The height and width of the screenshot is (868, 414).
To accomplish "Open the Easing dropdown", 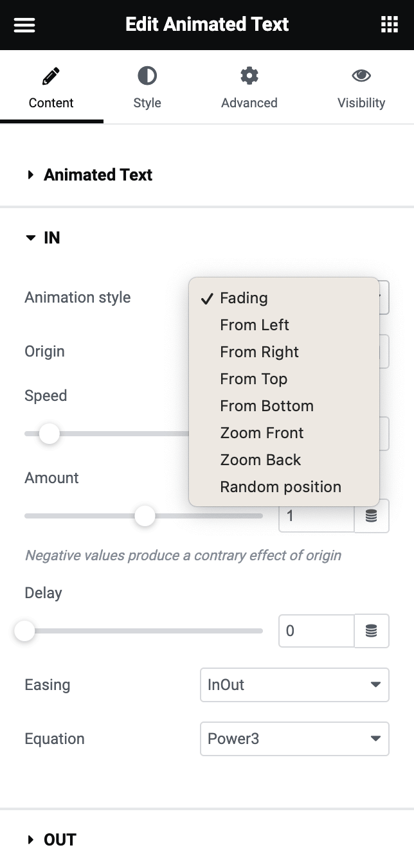I will (294, 685).
